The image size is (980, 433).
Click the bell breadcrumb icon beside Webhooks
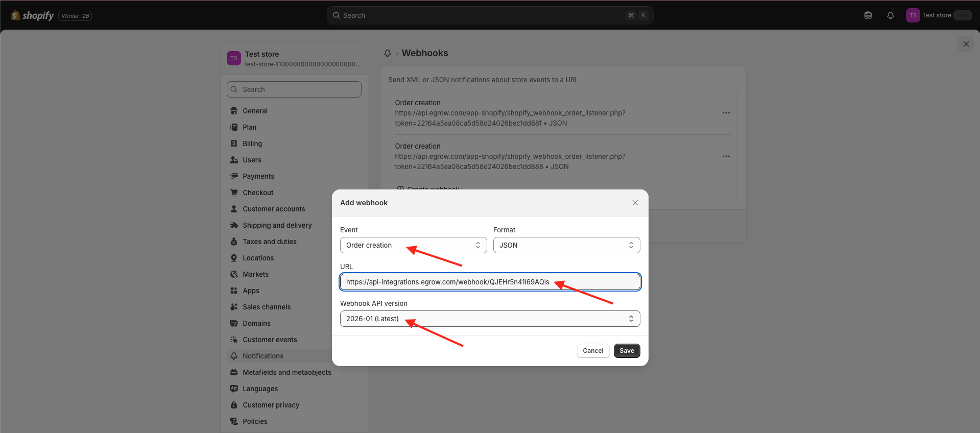(x=388, y=53)
